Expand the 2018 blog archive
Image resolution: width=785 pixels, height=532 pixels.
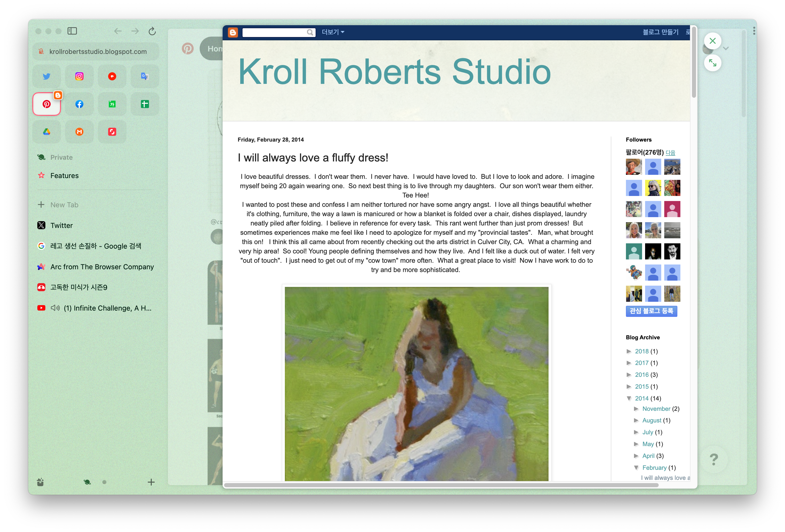click(629, 351)
